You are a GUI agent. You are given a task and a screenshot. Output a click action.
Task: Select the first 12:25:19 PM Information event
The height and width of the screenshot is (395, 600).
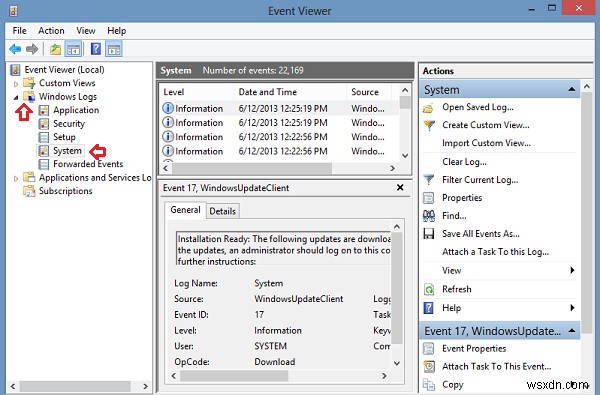tap(279, 109)
